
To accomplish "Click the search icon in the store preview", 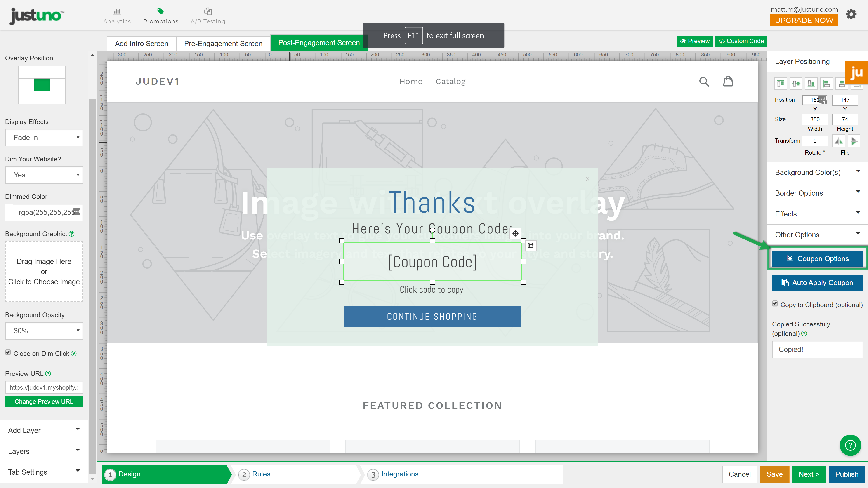I will pyautogui.click(x=704, y=82).
